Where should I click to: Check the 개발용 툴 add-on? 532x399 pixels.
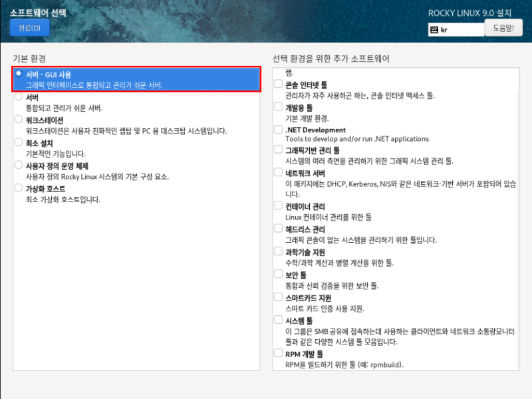[x=278, y=107]
